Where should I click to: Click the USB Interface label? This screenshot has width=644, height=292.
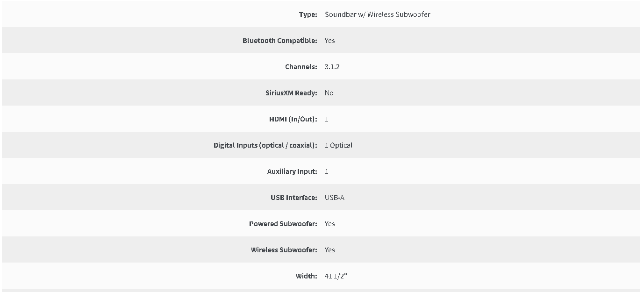click(294, 198)
